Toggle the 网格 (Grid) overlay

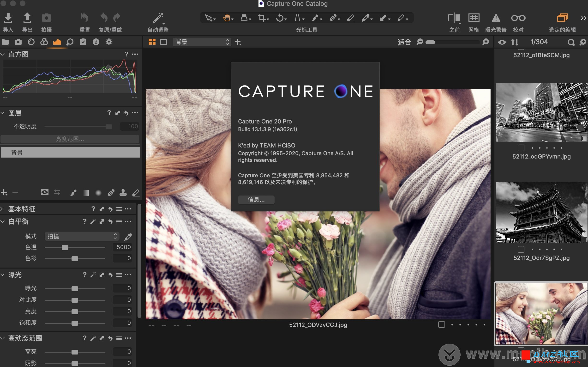474,18
